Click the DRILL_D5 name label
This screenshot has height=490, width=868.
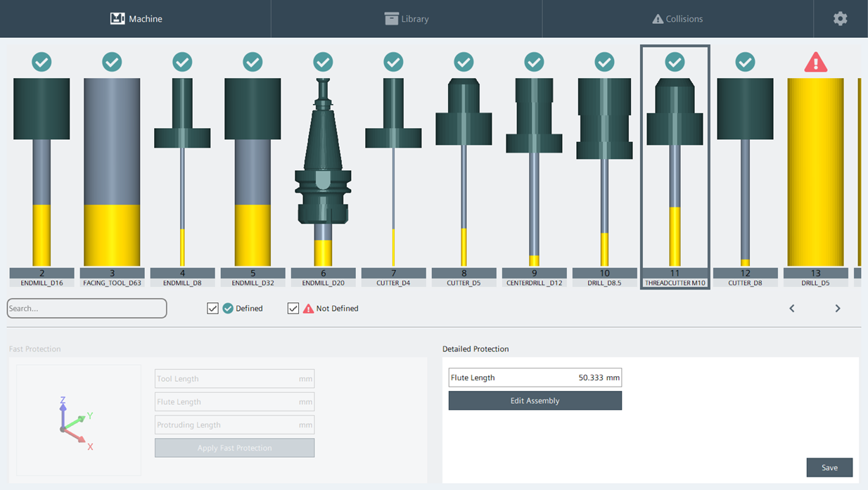(815, 283)
